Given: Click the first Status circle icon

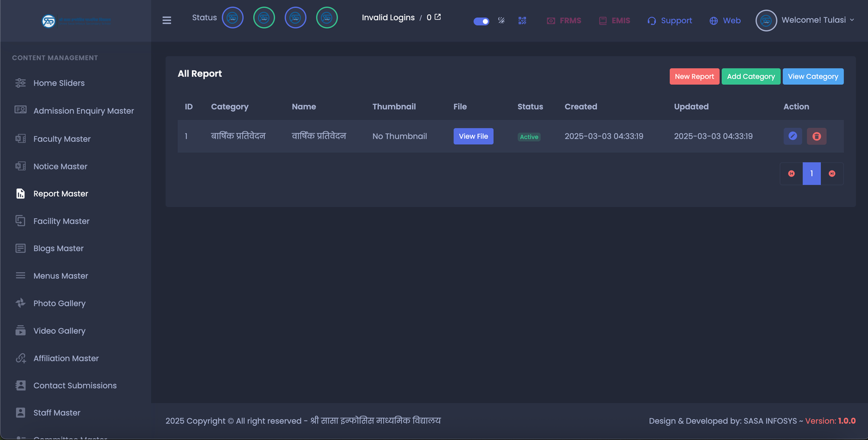Looking at the screenshot, I should tap(232, 18).
